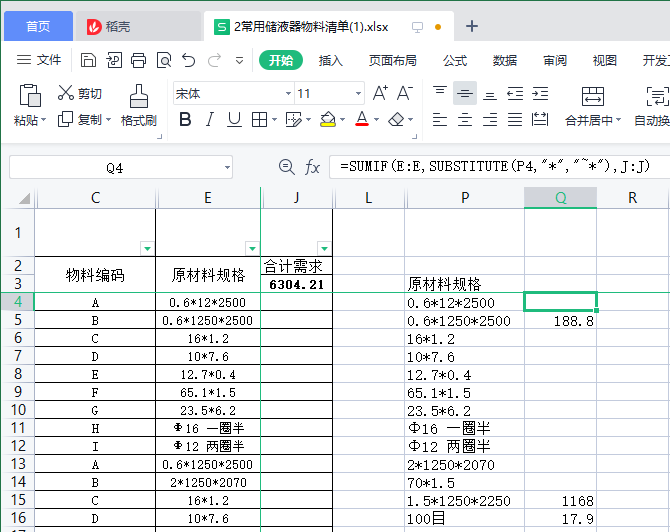Open filter dropdown in column J

324,248
